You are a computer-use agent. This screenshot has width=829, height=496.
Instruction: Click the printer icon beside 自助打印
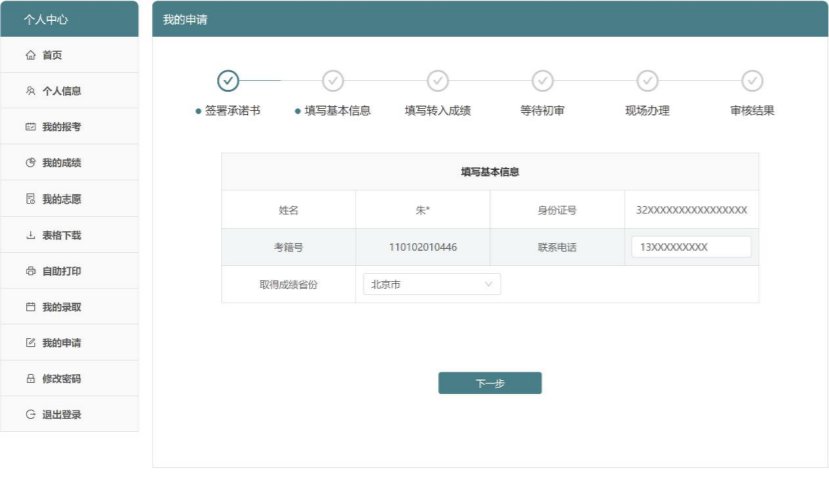click(x=30, y=271)
